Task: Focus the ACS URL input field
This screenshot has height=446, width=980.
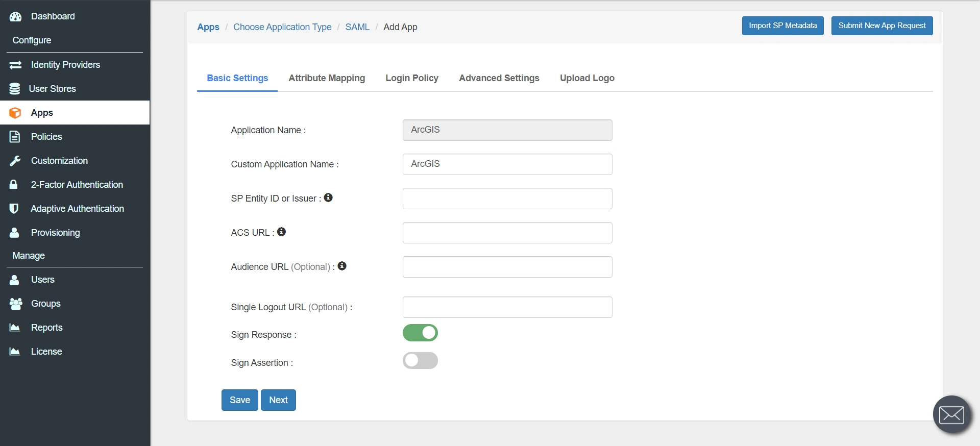Action: coord(507,233)
